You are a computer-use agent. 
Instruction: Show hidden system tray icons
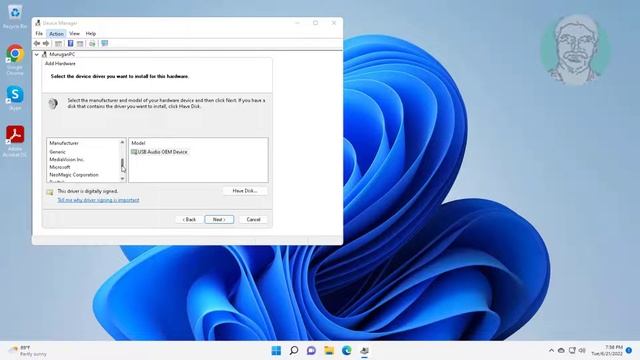coord(551,351)
